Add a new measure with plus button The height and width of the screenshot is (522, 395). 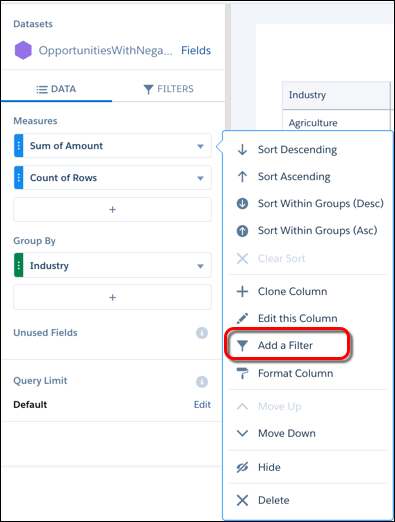112,209
